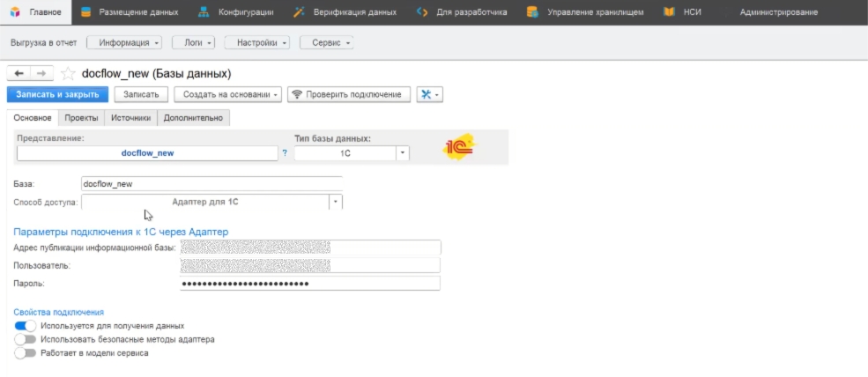Click the Записать и закрыть button
868x377 pixels.
pos(57,94)
